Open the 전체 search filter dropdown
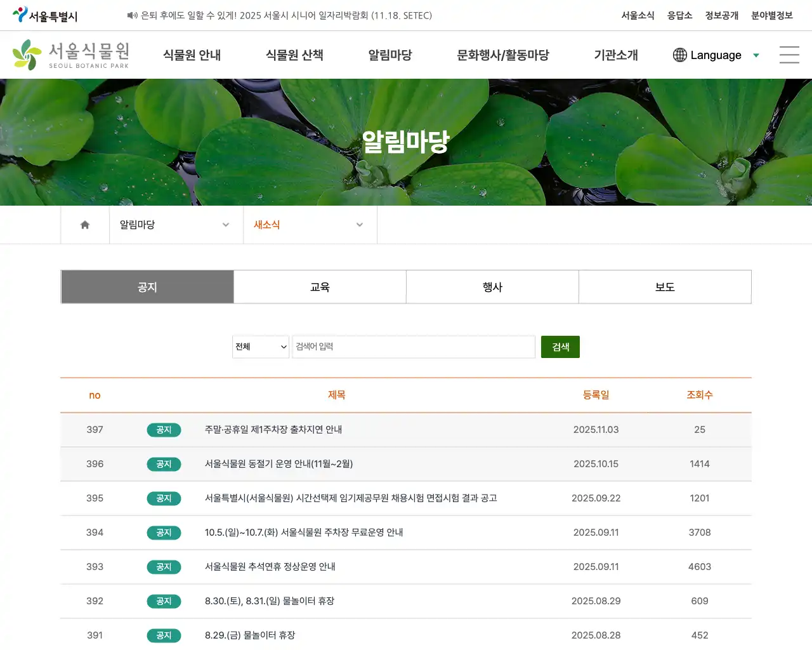This screenshot has height=650, width=812. coord(260,347)
